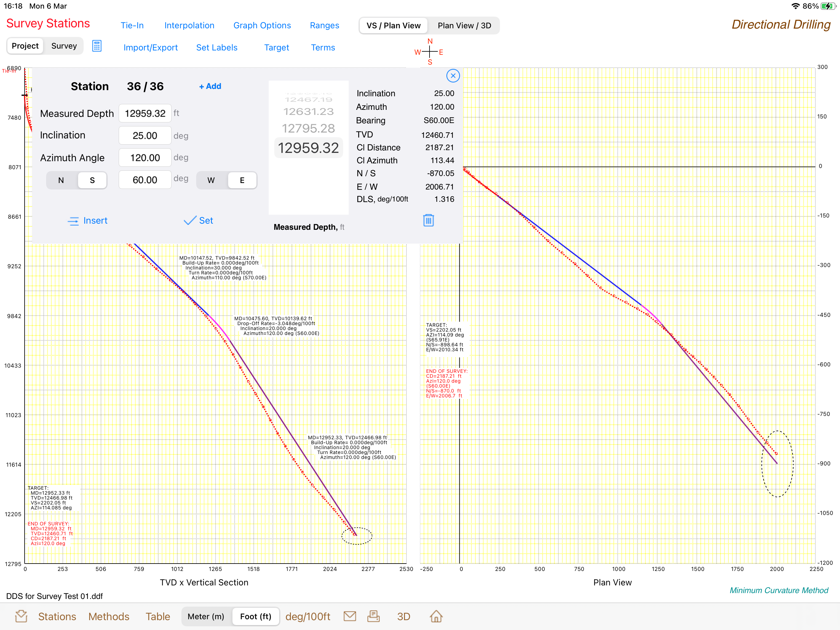Switch units to Meter (m)

[x=206, y=616]
